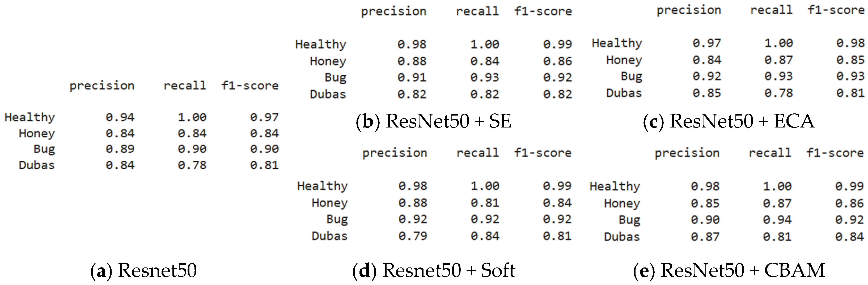Viewport: 868px width, 285px height.
Task: Click recall header in ResNet50 + SE table
Action: pyautogui.click(x=477, y=11)
